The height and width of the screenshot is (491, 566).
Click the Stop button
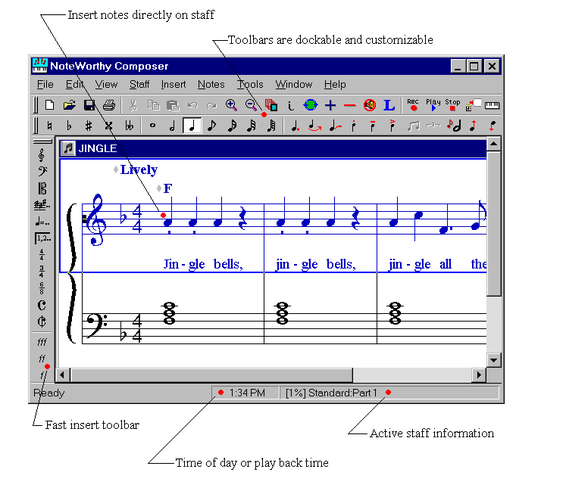pos(452,105)
